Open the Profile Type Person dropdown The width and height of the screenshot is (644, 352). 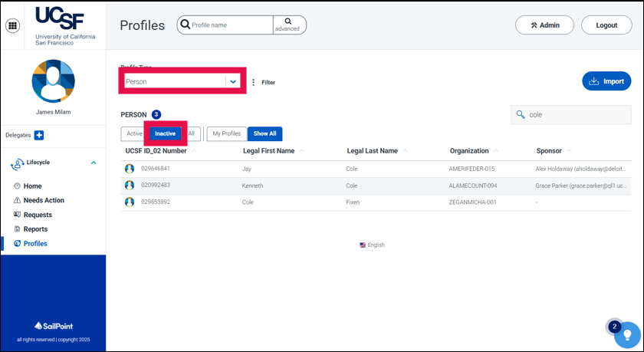[x=182, y=81]
